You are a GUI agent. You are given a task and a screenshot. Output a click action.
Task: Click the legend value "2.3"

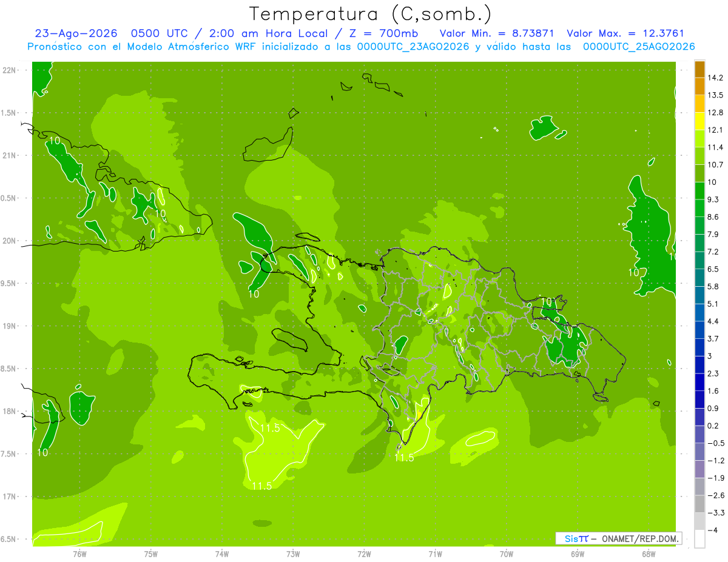tap(714, 373)
